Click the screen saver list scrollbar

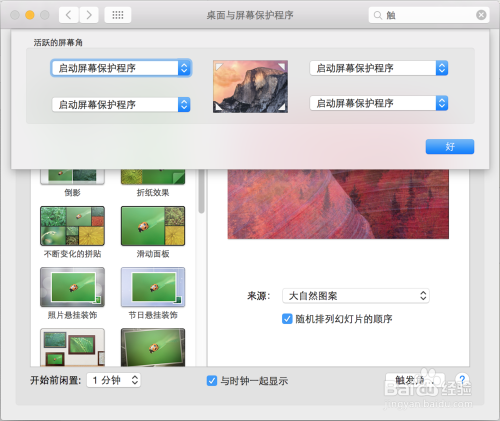(x=201, y=192)
